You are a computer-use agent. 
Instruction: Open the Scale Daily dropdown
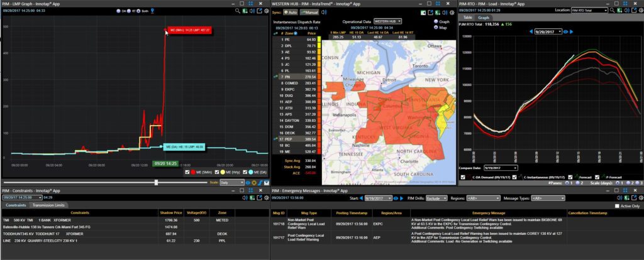tap(232, 183)
